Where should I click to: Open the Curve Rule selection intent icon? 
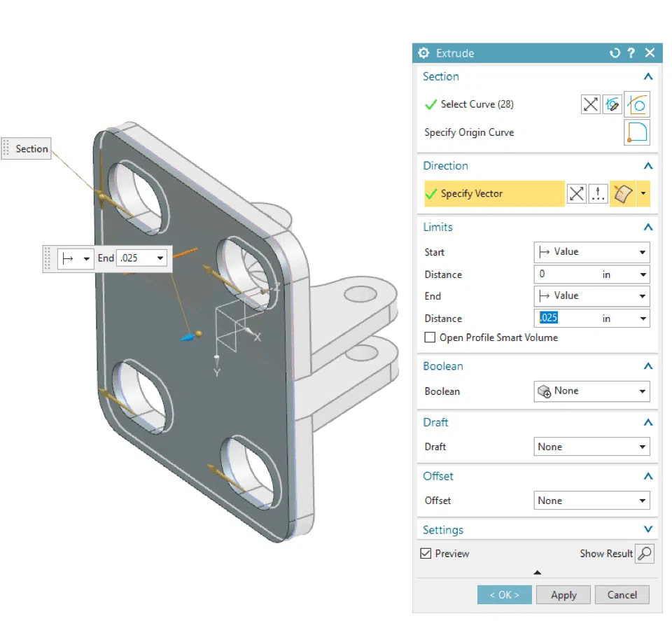[638, 104]
